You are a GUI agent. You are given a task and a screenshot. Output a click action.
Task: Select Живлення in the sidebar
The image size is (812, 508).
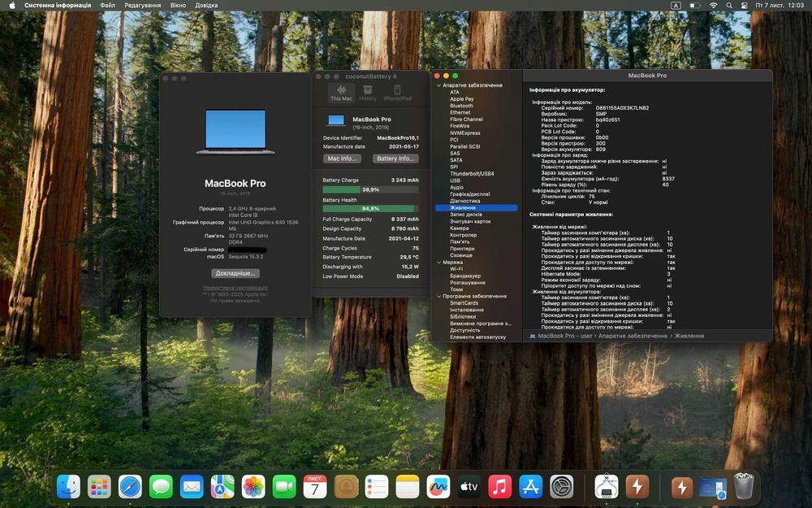(x=476, y=208)
